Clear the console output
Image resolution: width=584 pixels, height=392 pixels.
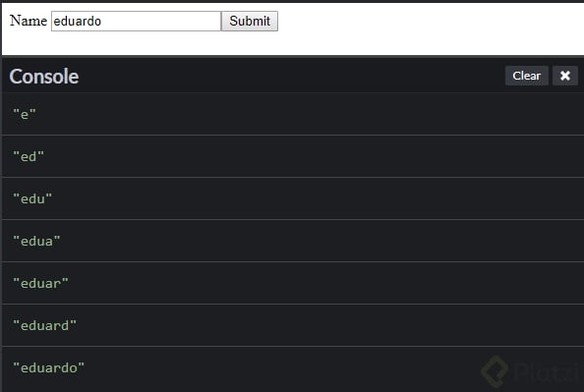click(526, 76)
